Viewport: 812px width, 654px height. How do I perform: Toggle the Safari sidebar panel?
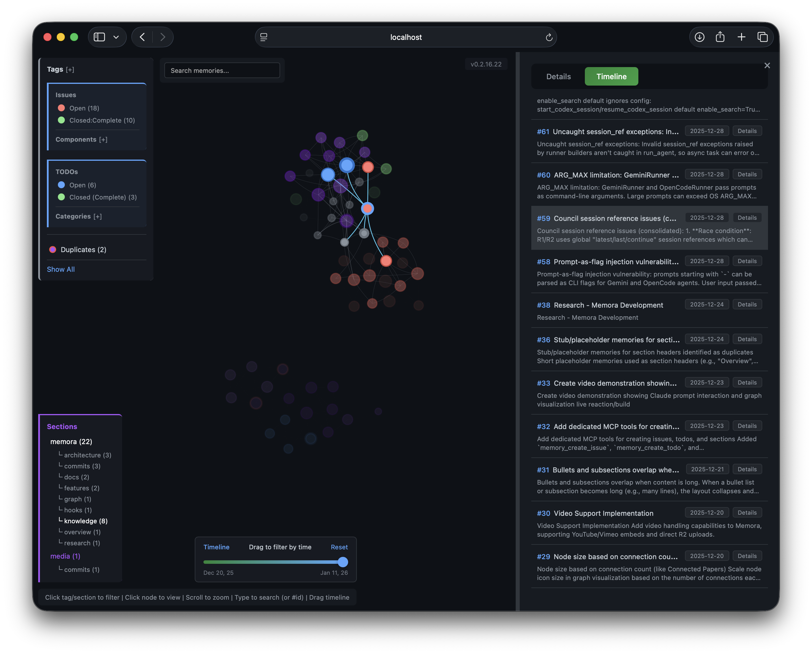[x=99, y=37]
